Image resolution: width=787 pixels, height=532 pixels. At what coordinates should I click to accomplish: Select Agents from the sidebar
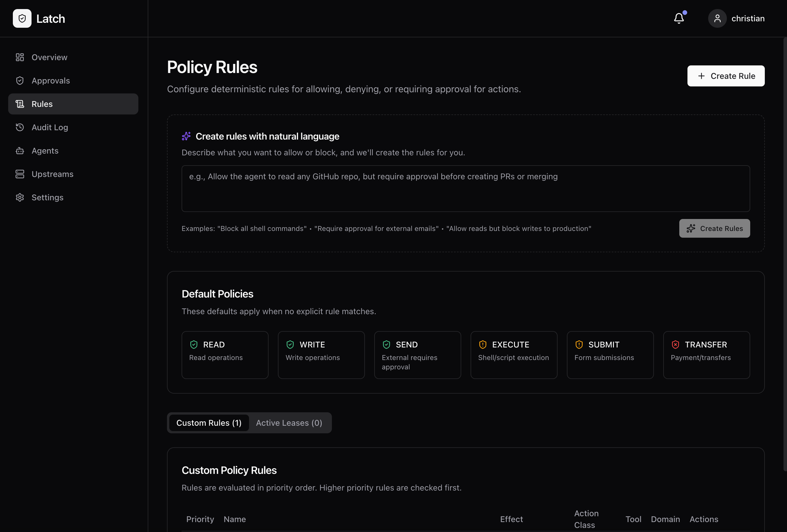tap(45, 150)
